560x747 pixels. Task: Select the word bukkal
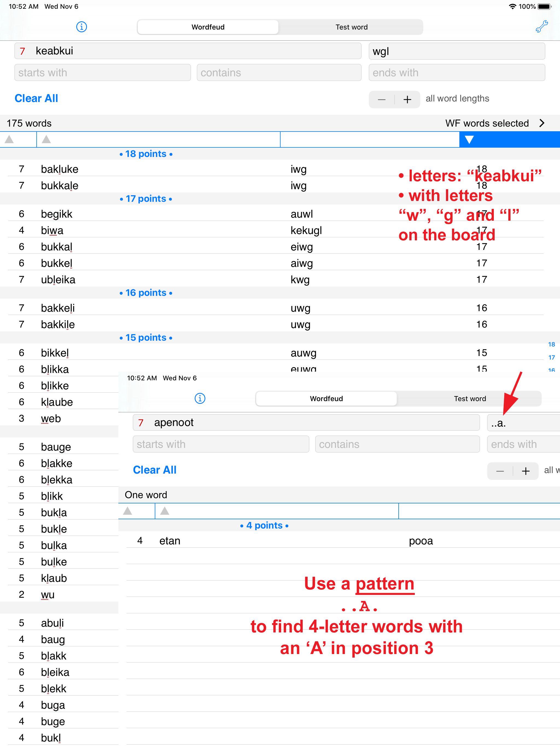[57, 247]
